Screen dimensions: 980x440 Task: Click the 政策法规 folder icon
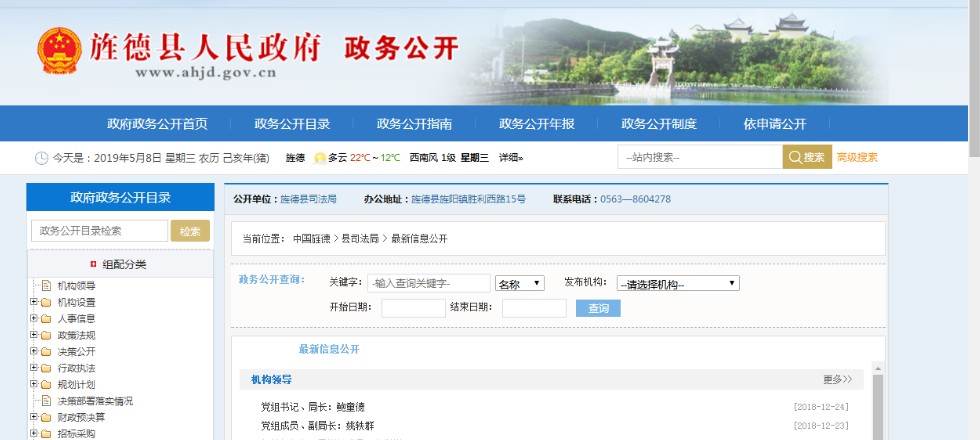coord(46,335)
